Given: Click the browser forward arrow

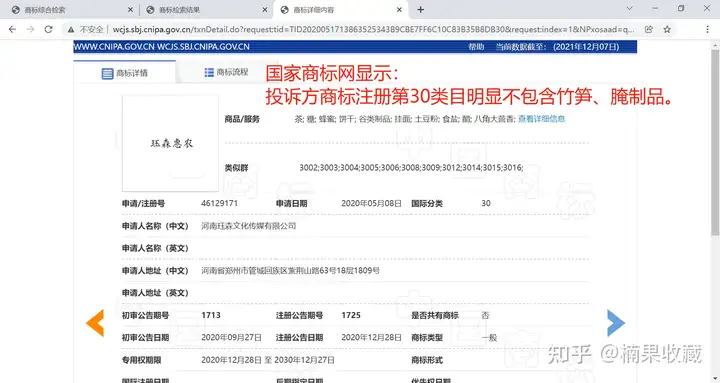Looking at the screenshot, I should pos(30,29).
